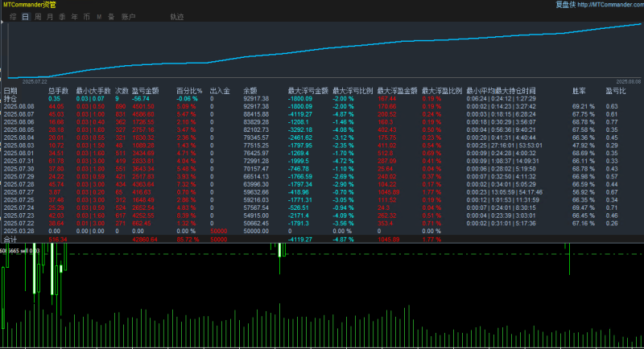This screenshot has width=644, height=349.
Task: Select the 年 (yearly) tab
Action: [x=74, y=16]
